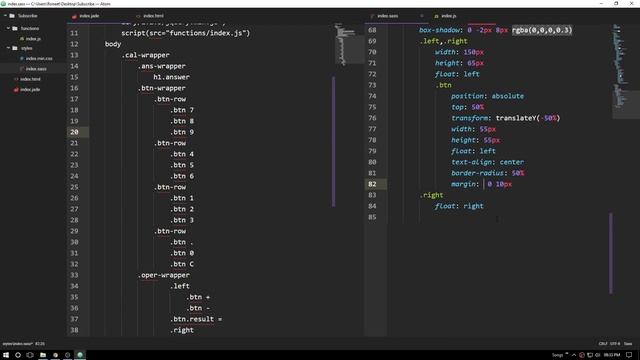Click the text-align: center line
Screen dimensions: 640x360
pyautogui.click(x=487, y=162)
